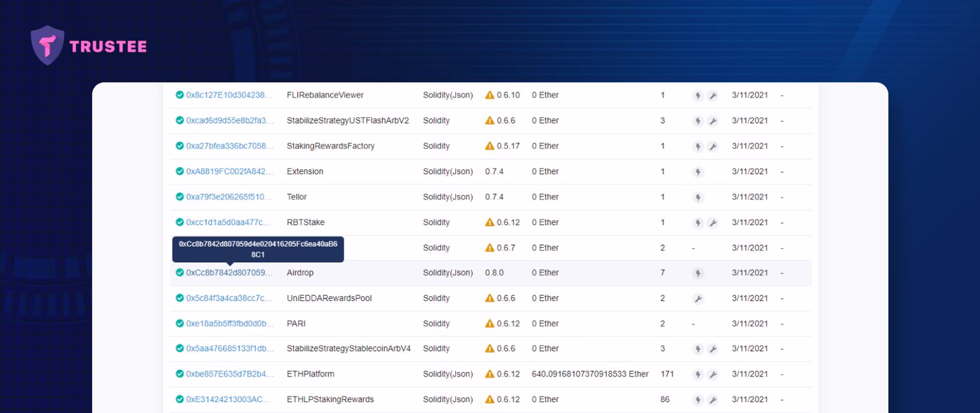Open address 0xcc1d1a5d0aa477c...
Screen dimensions: 980x413
click(228, 222)
